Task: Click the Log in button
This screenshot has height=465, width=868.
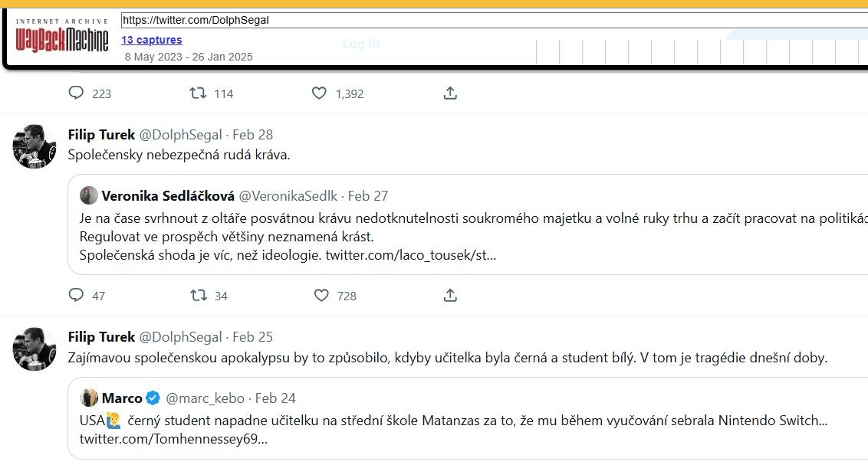Action: pos(361,44)
